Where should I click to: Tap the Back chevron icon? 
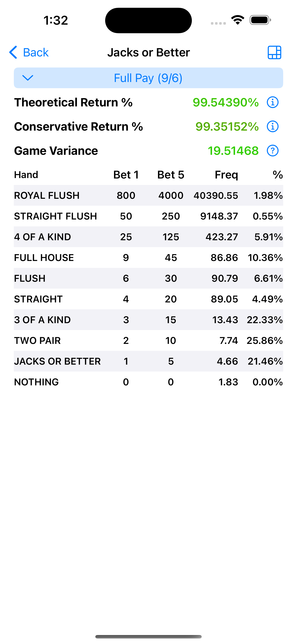point(13,52)
